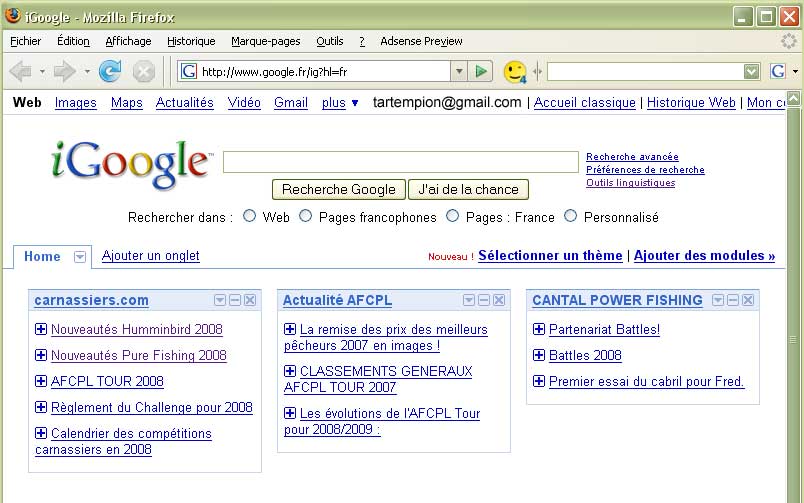Viewport: 804px width, 503px height.
Task: Minimize the CANTAL POWER FISHING module
Action: [733, 300]
